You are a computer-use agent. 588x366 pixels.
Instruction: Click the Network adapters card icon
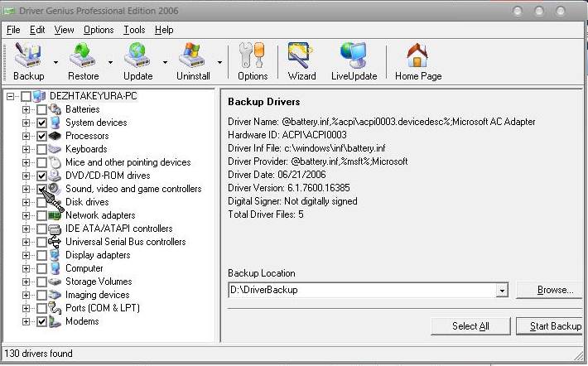tap(55, 215)
